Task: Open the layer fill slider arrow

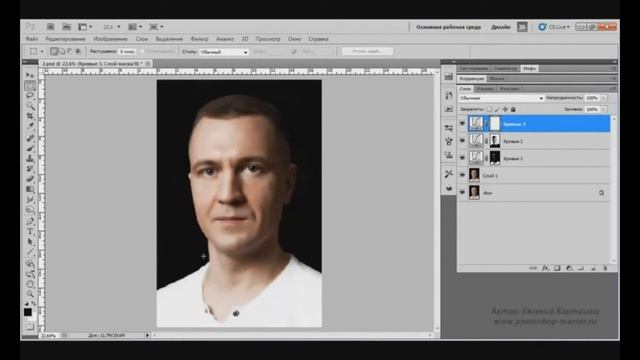Action: pos(604,109)
